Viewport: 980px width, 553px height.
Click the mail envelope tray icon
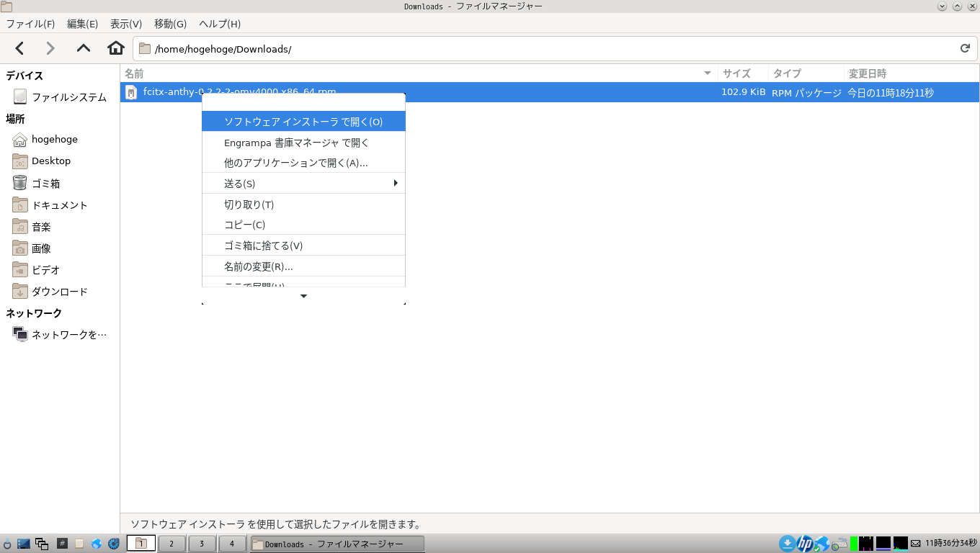(x=916, y=544)
